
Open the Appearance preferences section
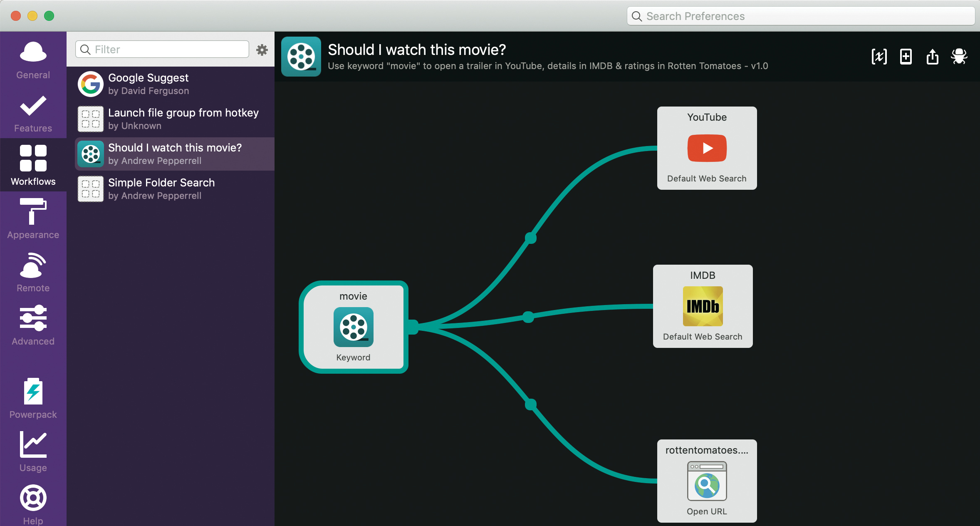pyautogui.click(x=33, y=219)
